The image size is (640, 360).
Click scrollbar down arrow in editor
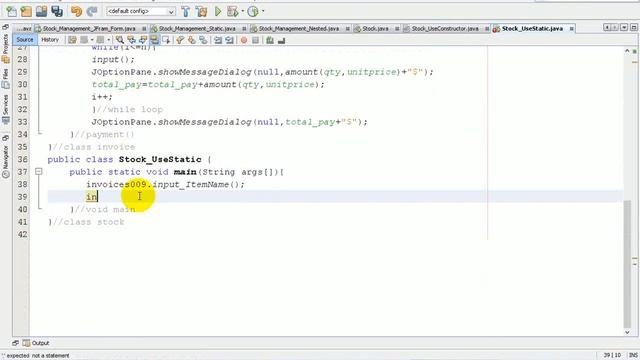pos(627,332)
